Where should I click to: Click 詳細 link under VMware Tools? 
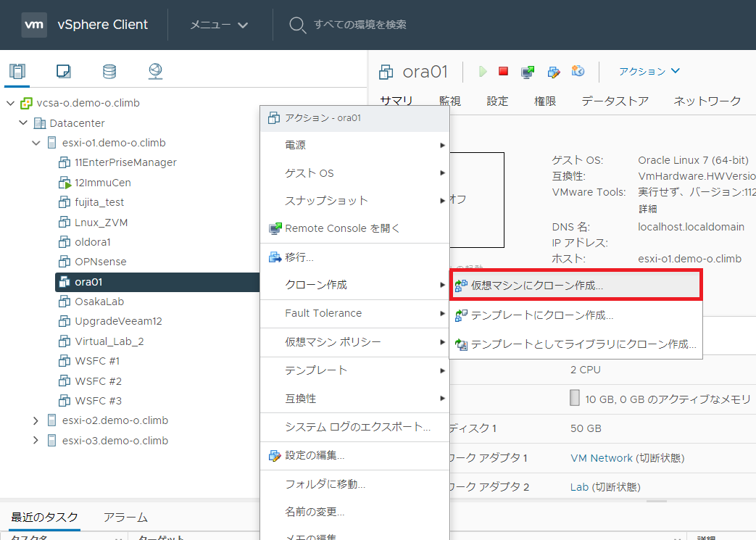click(x=647, y=209)
